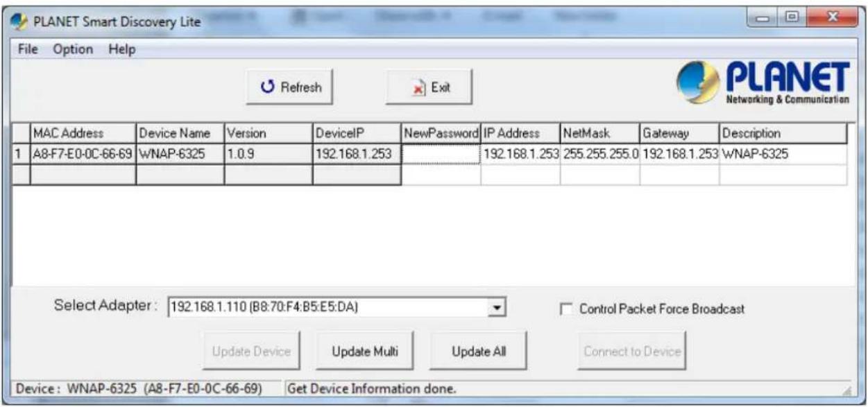Click the Gateway cell 192.168.1.253
The image size is (868, 407).
[680, 154]
